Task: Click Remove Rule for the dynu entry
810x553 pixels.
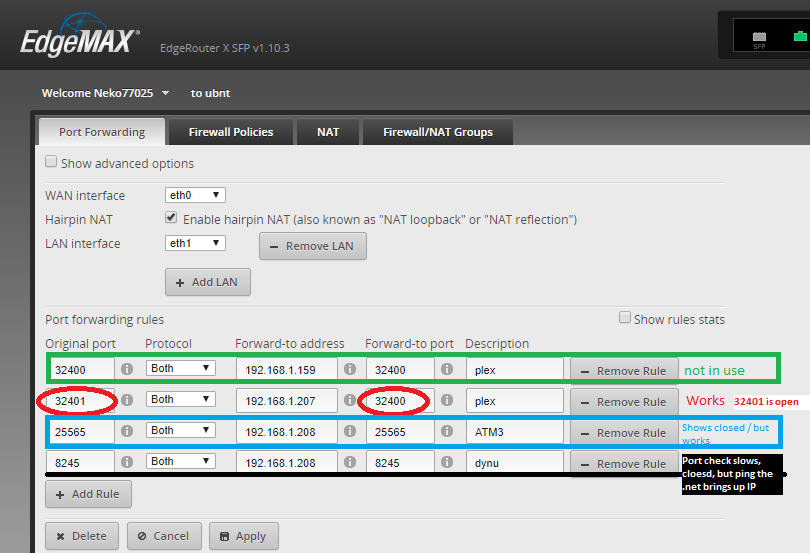Action: (624, 464)
